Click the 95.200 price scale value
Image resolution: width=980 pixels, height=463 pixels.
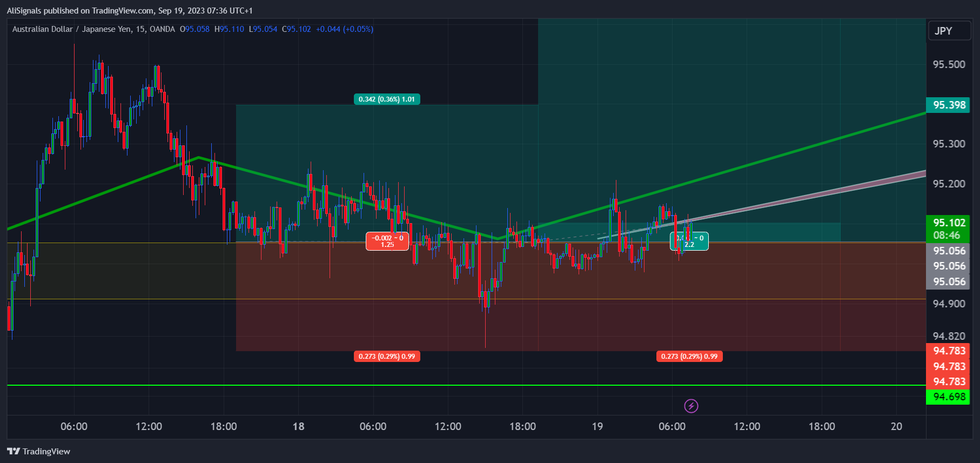tap(949, 184)
